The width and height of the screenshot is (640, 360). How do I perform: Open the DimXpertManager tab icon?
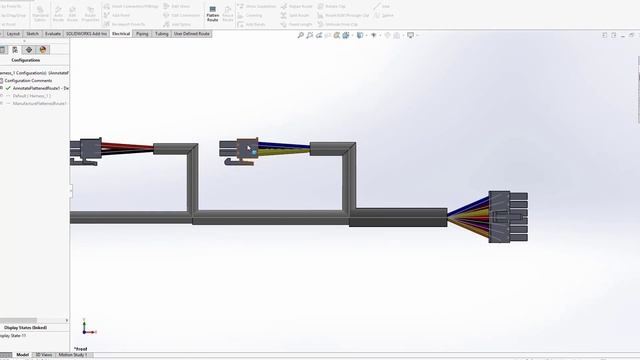(29, 50)
